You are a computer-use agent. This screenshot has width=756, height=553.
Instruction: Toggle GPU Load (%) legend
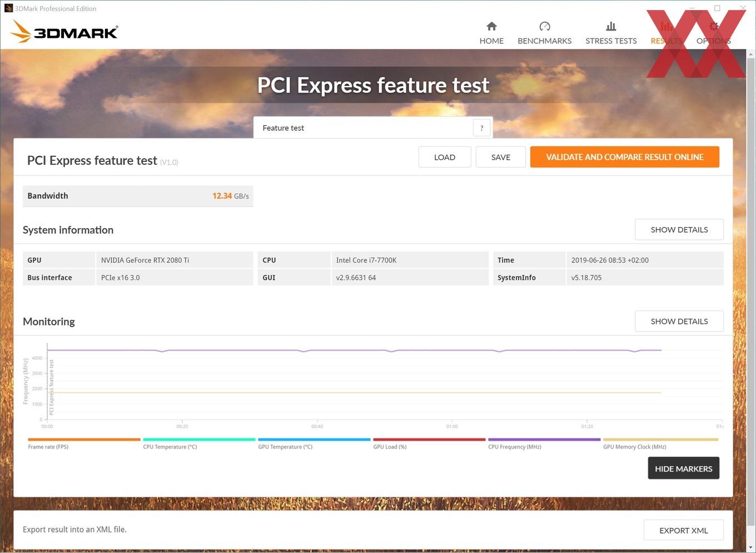(x=429, y=443)
